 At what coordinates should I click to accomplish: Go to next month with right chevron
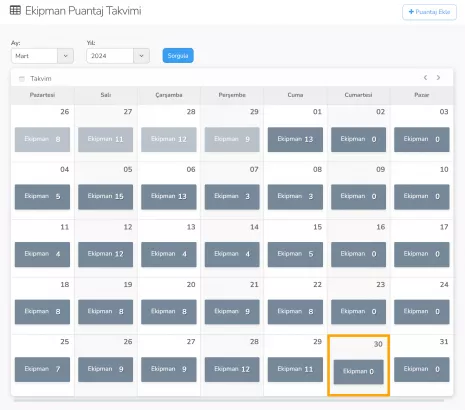point(438,78)
